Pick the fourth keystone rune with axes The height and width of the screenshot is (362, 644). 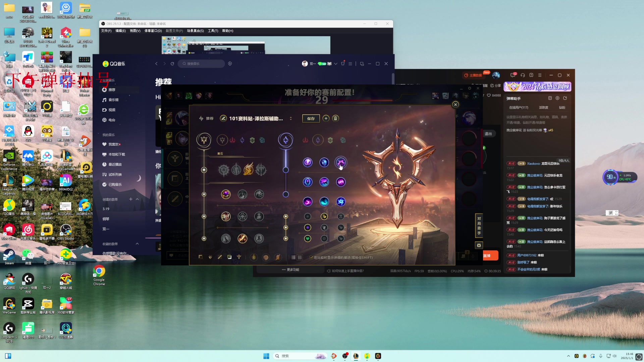click(261, 170)
